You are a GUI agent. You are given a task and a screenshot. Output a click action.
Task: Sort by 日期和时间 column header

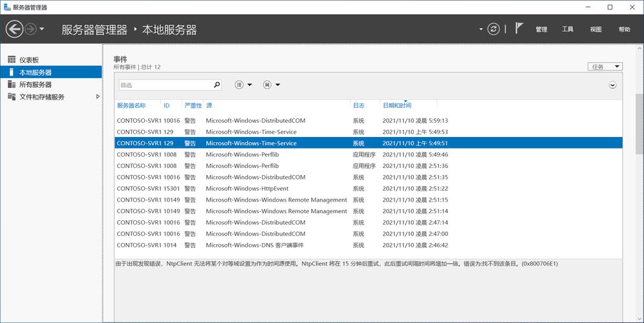396,105
